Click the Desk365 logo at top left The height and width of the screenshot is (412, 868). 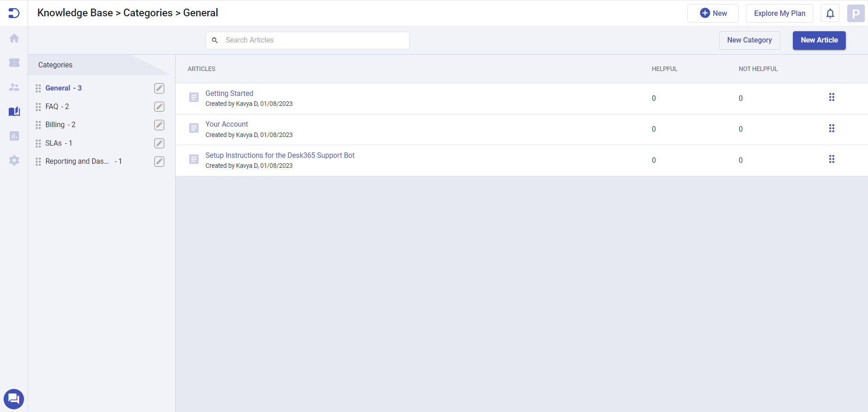click(14, 13)
